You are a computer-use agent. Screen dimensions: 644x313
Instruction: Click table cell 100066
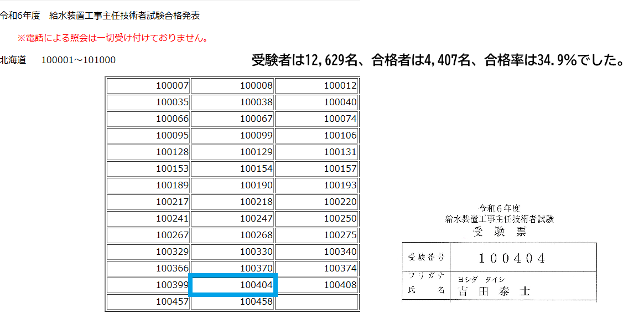point(149,119)
